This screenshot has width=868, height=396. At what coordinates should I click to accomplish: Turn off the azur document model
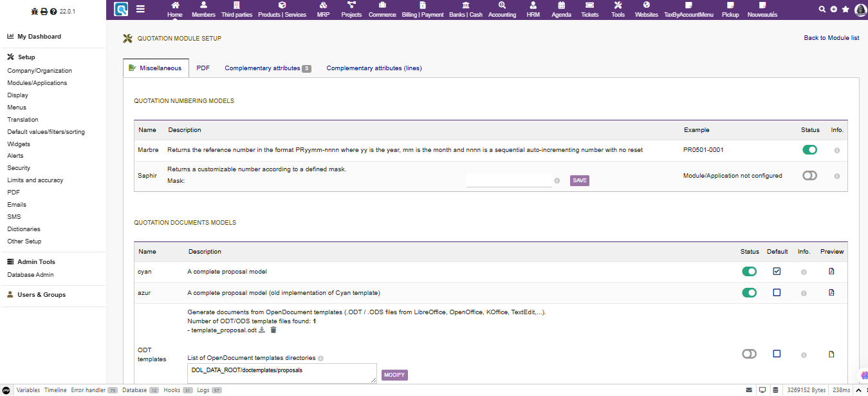(x=749, y=293)
